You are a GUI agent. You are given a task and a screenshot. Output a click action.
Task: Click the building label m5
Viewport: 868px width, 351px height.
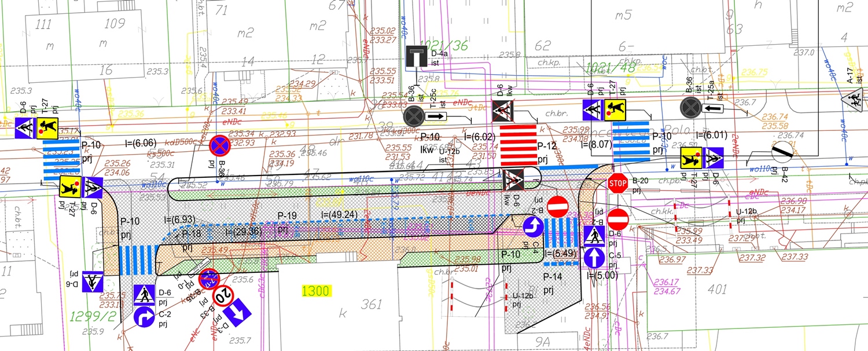[623, 14]
